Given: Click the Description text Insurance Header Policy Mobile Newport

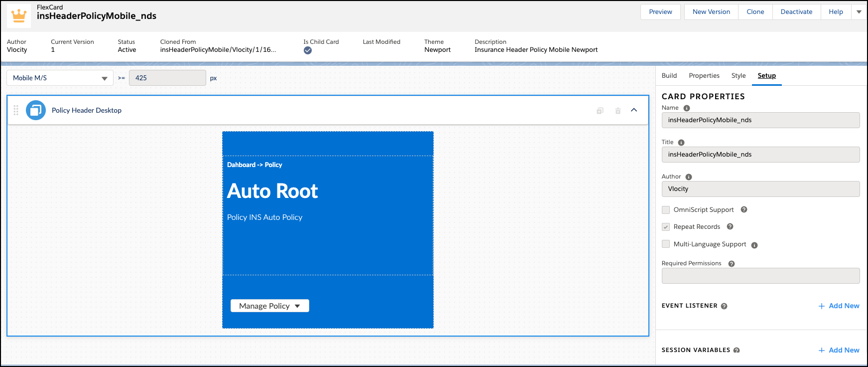Looking at the screenshot, I should point(536,50).
